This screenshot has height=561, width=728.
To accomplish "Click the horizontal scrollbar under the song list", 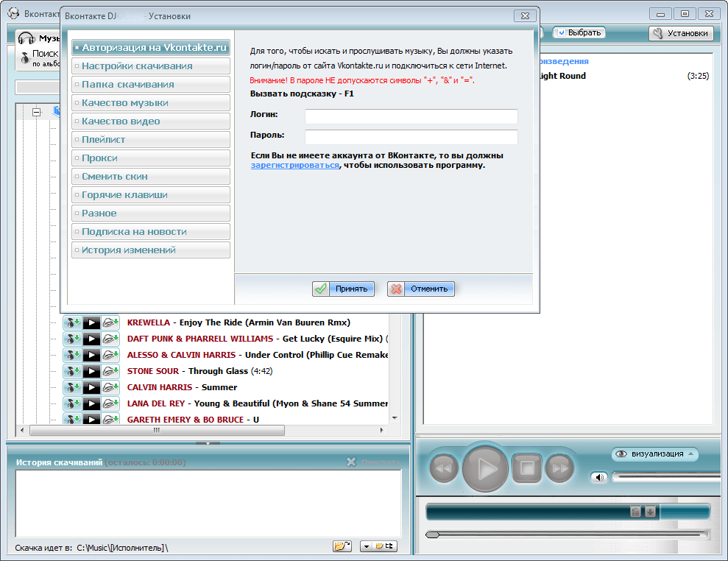I will [x=157, y=430].
